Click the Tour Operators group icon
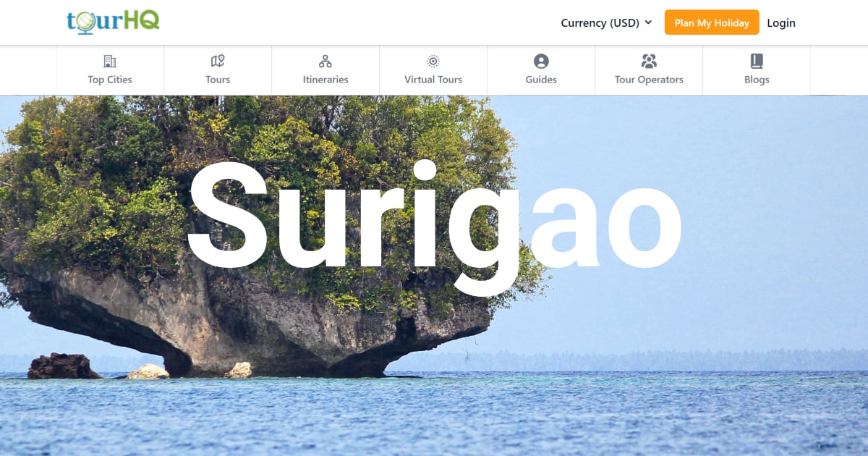Viewport: 868px width, 456px height. pyautogui.click(x=649, y=61)
